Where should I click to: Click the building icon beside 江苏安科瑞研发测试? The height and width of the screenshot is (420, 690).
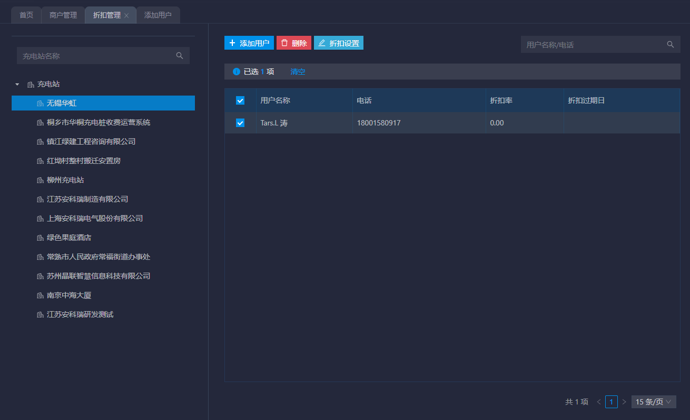pos(40,315)
